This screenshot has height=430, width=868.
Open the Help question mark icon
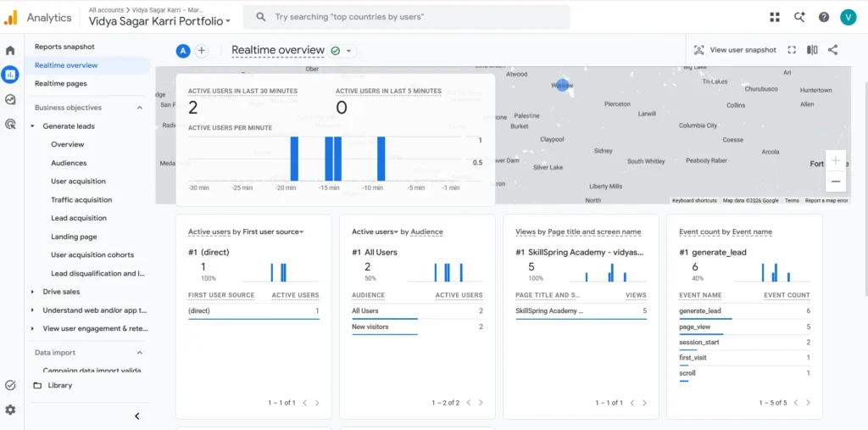tap(824, 17)
